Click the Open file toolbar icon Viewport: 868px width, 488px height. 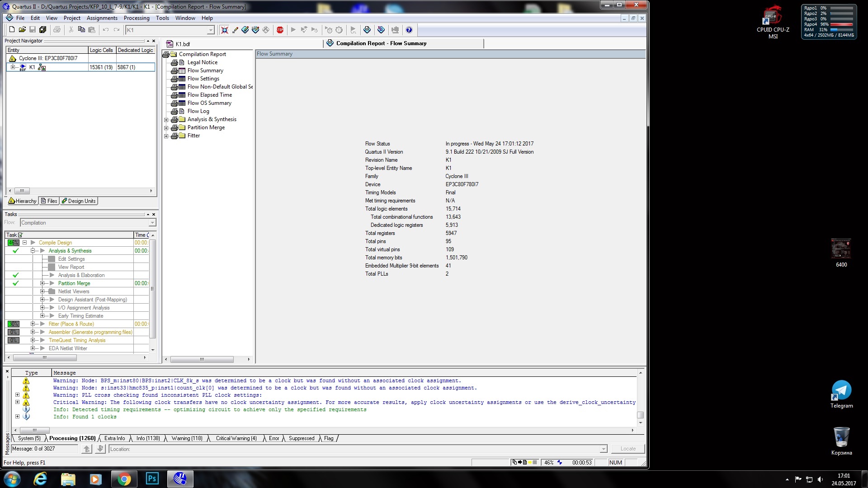[22, 30]
